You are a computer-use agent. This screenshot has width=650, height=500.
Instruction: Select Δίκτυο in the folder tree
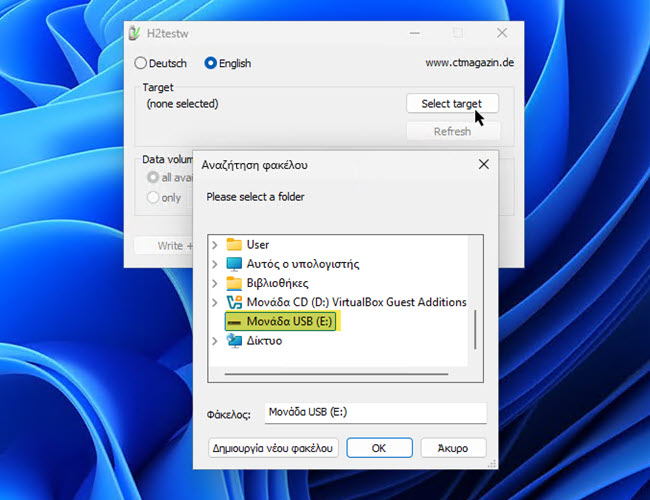point(264,341)
